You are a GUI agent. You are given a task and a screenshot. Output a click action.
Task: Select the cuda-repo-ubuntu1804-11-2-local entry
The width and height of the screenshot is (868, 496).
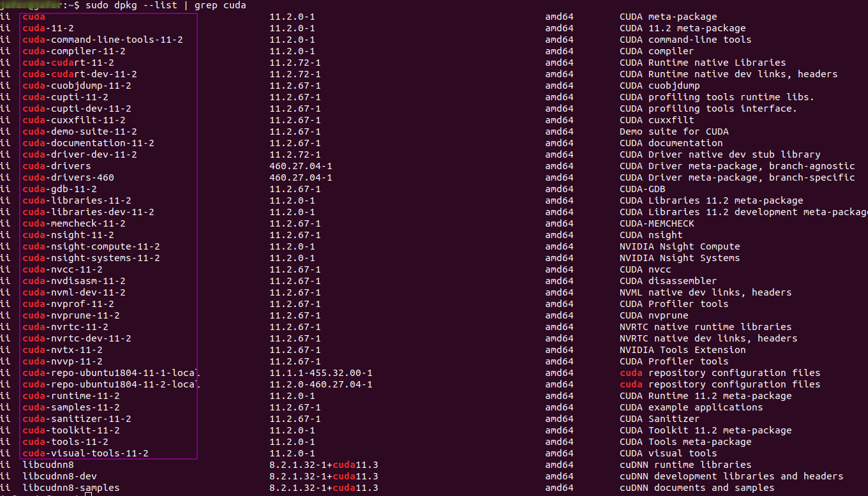click(x=108, y=384)
